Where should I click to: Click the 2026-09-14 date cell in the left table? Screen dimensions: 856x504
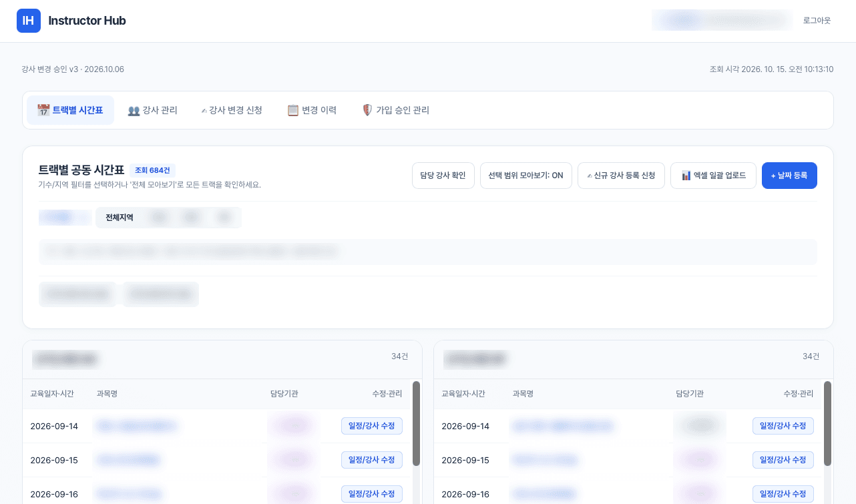pos(54,426)
